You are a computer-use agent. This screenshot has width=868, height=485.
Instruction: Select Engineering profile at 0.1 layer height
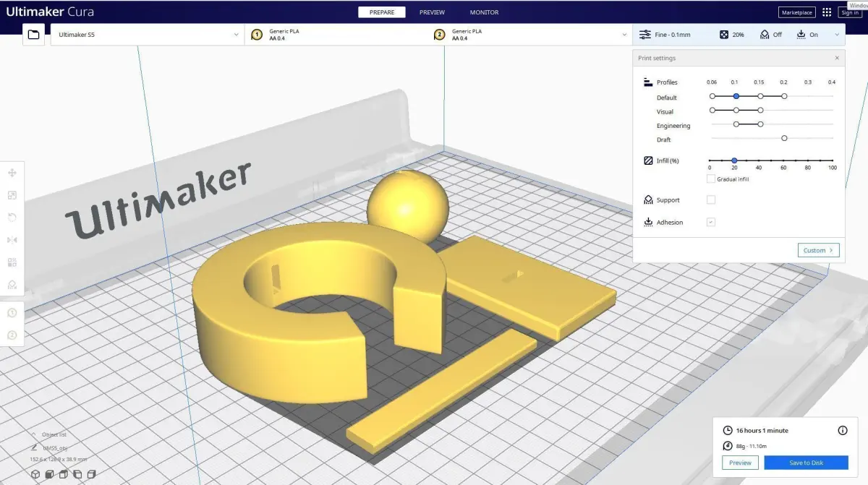[736, 124]
